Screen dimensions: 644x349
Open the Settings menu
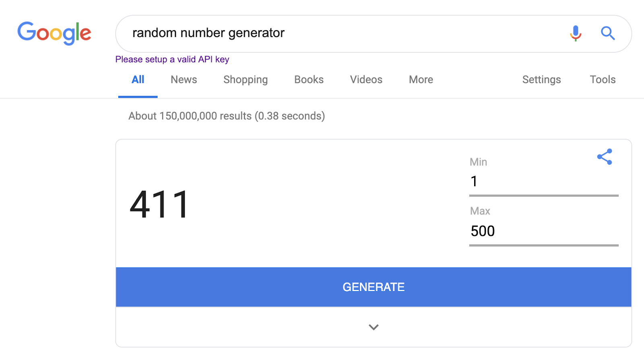pyautogui.click(x=541, y=80)
